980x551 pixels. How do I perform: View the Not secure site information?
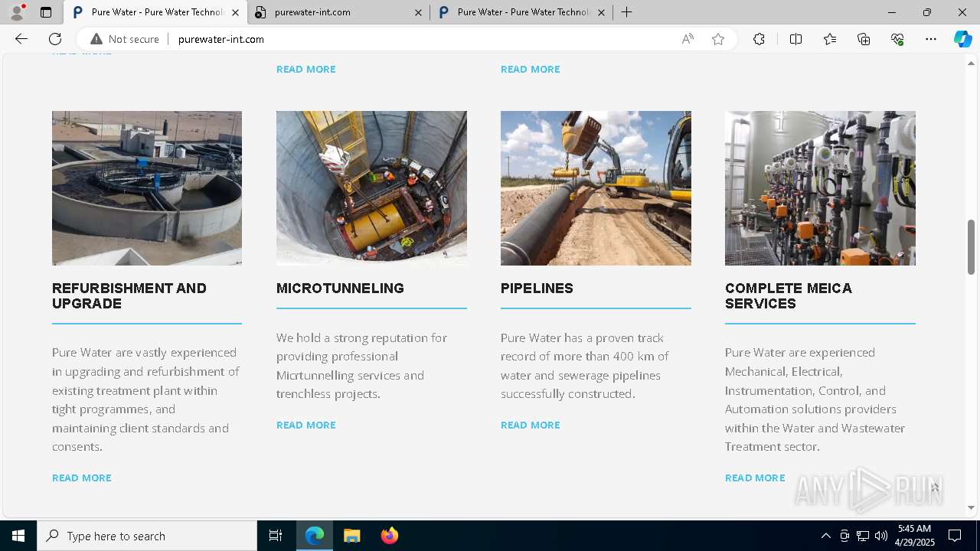coord(125,39)
